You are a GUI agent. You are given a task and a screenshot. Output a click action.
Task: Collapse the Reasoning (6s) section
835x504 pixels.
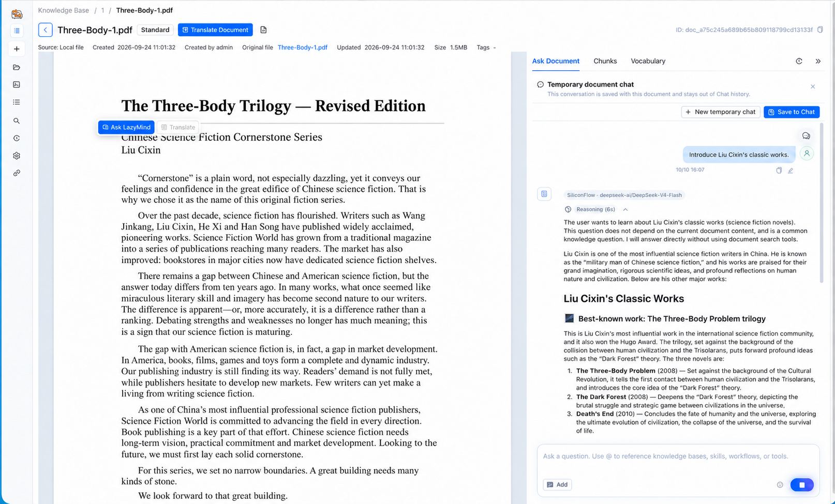click(625, 209)
